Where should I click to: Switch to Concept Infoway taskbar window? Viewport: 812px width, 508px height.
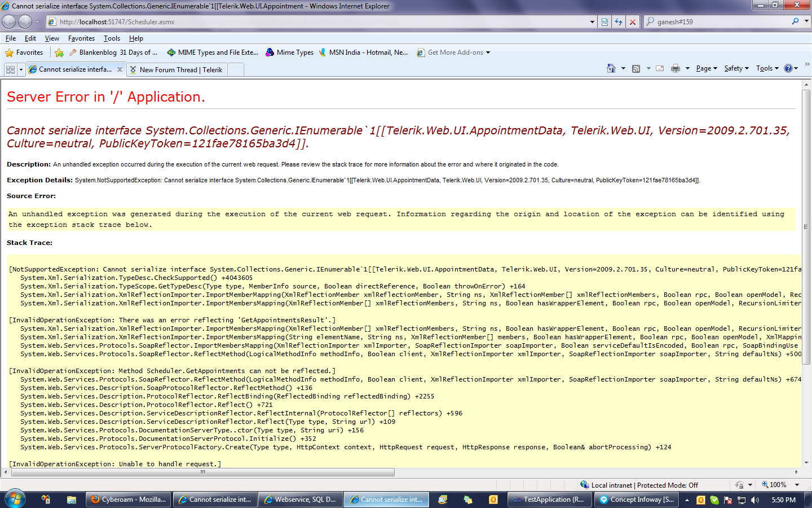637,500
